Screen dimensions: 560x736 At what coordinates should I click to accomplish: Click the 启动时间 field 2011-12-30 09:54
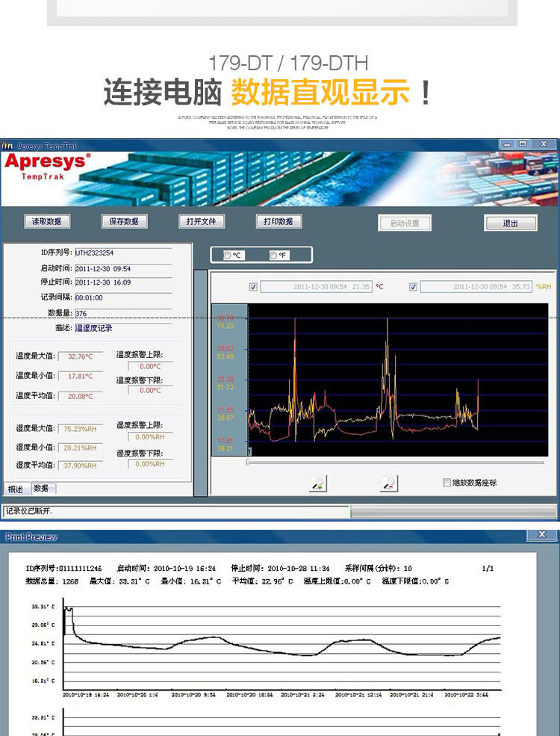(x=123, y=268)
